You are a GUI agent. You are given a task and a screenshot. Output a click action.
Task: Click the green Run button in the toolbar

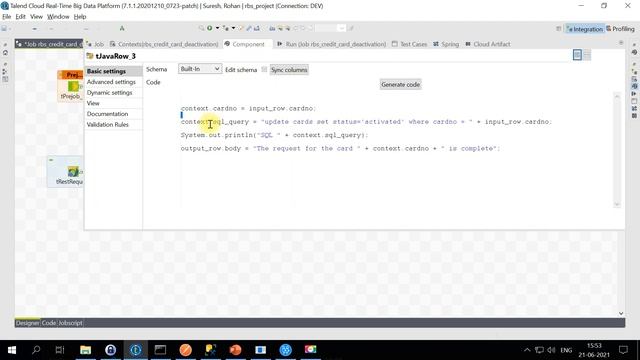pyautogui.click(x=209, y=28)
